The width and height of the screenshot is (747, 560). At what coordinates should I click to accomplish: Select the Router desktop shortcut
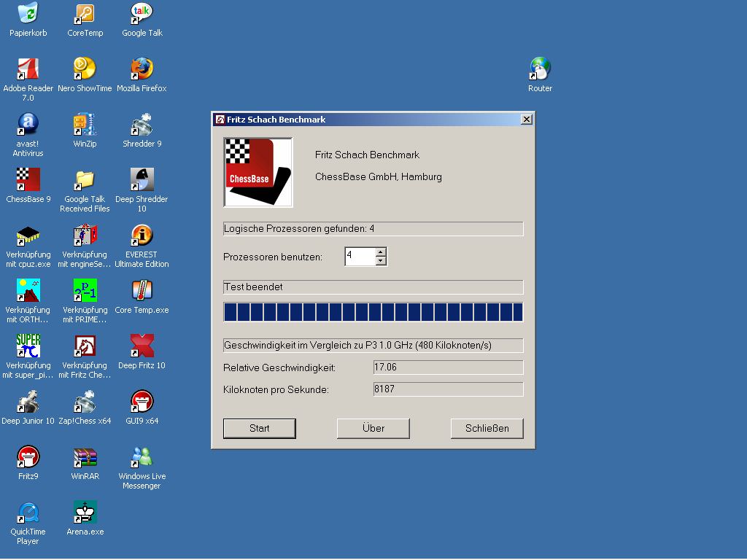pos(540,68)
